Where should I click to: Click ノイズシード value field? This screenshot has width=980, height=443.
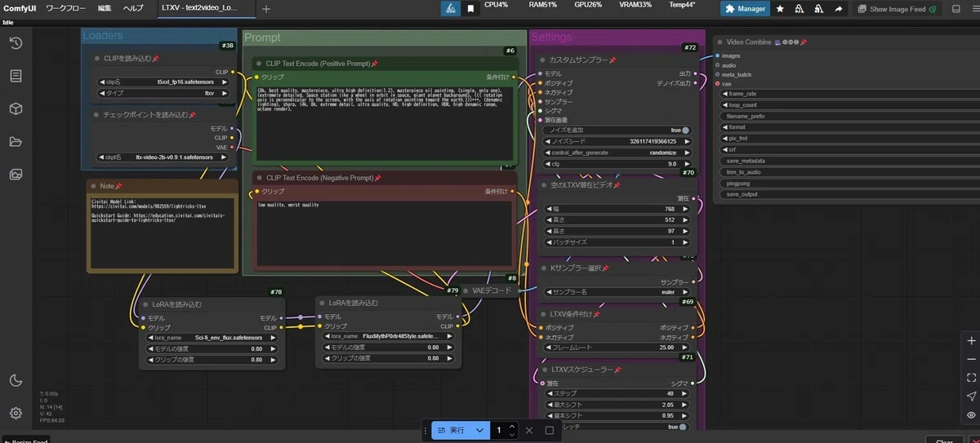point(618,141)
